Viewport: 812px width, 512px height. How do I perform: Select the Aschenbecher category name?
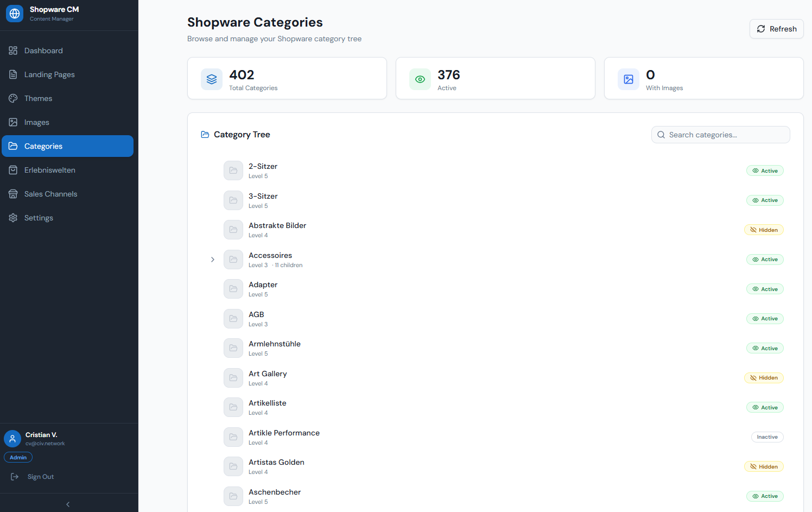click(275, 492)
